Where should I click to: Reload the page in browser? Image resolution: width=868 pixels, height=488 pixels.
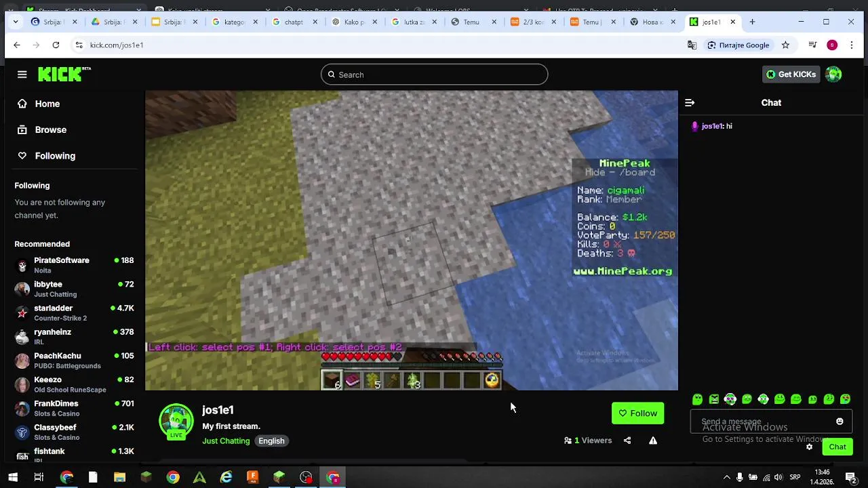pos(56,45)
